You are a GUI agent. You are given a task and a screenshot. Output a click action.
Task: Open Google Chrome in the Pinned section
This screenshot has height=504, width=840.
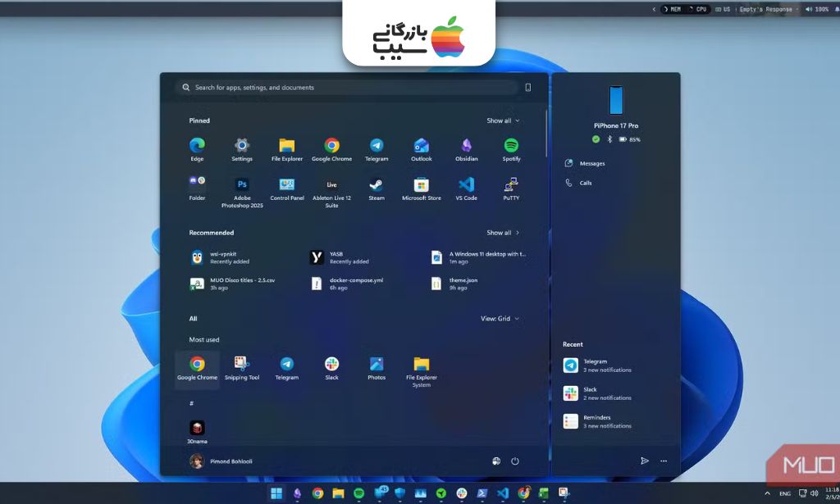tap(331, 149)
